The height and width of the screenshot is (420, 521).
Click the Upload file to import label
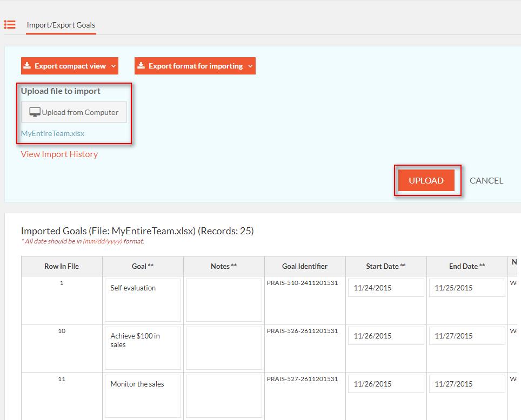(x=61, y=91)
